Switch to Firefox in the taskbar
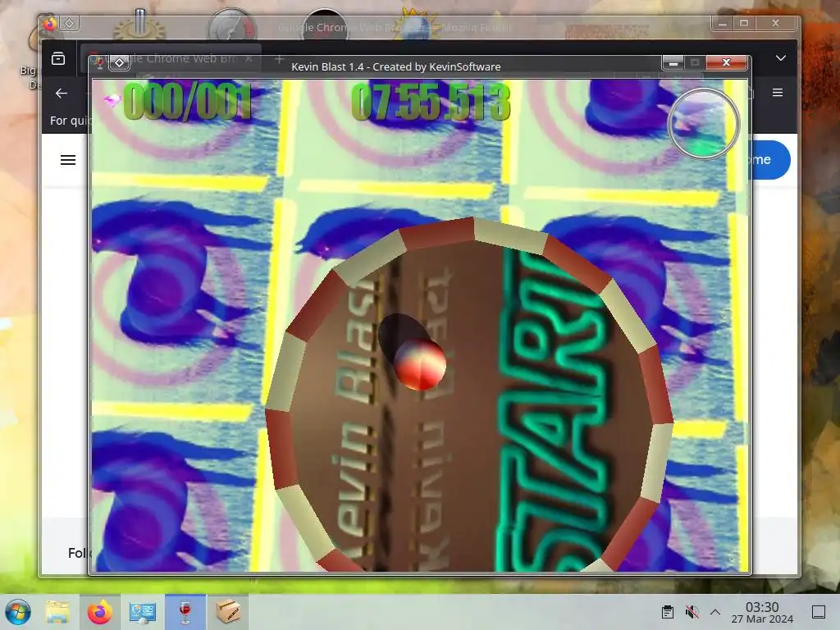 pyautogui.click(x=99, y=612)
